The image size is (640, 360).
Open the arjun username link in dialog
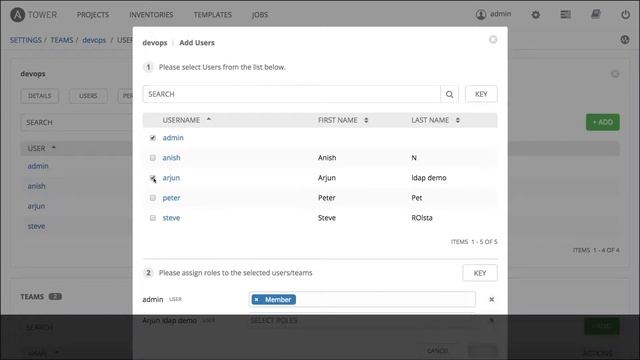[171, 178]
